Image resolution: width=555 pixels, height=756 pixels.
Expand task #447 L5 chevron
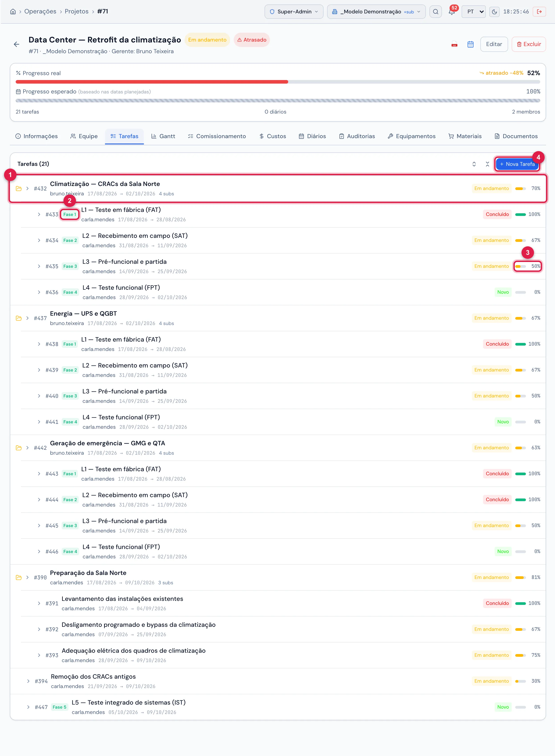[x=28, y=707]
